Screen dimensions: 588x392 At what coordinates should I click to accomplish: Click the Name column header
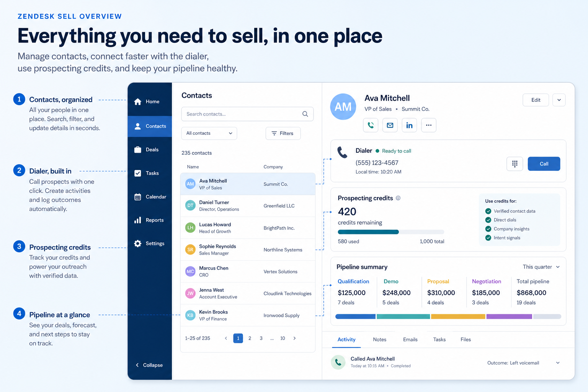coord(193,167)
